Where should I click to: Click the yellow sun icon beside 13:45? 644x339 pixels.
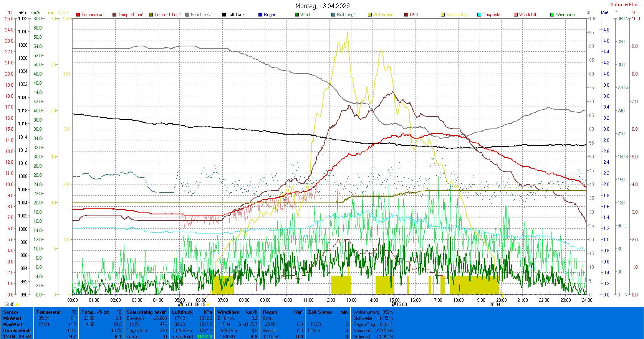coord(17,304)
